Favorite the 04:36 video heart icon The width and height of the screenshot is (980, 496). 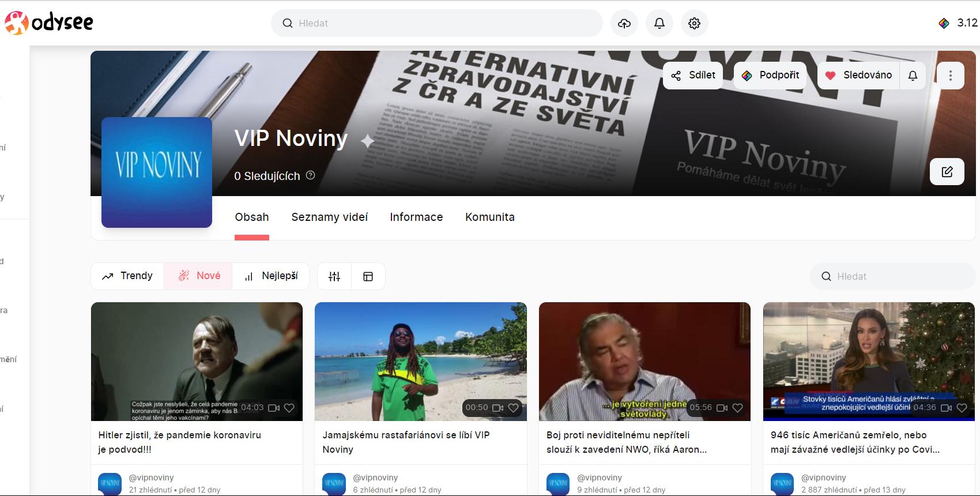pos(962,408)
